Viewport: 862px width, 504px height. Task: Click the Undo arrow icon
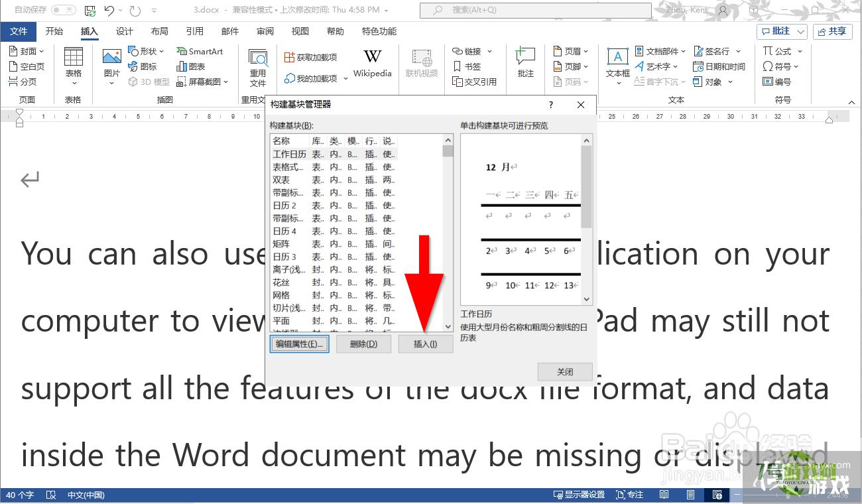pos(109,10)
